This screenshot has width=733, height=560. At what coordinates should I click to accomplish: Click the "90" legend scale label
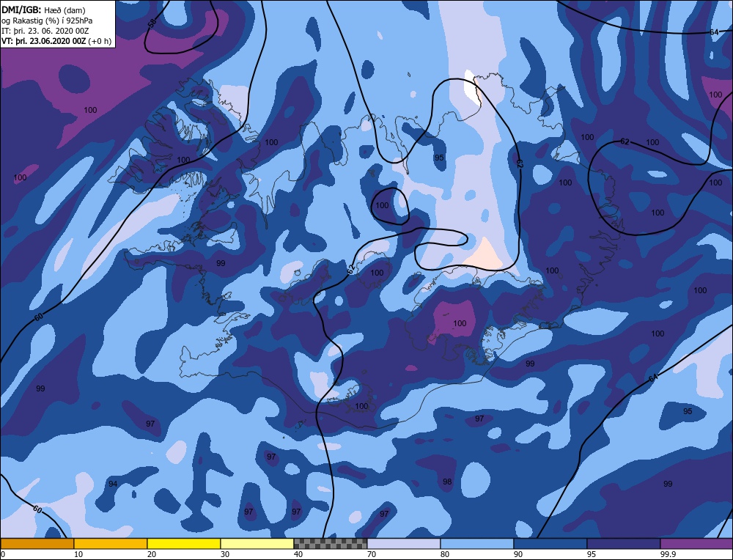518,554
